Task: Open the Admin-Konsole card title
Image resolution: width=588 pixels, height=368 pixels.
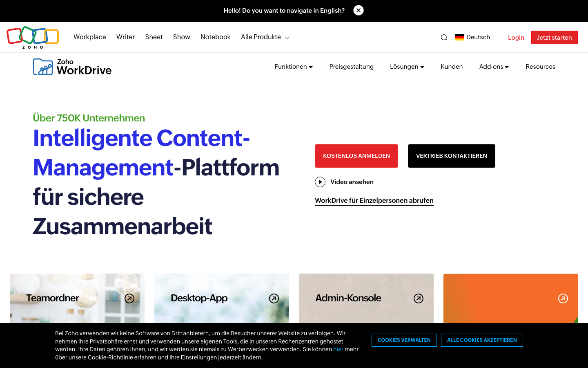Action: coord(348,298)
